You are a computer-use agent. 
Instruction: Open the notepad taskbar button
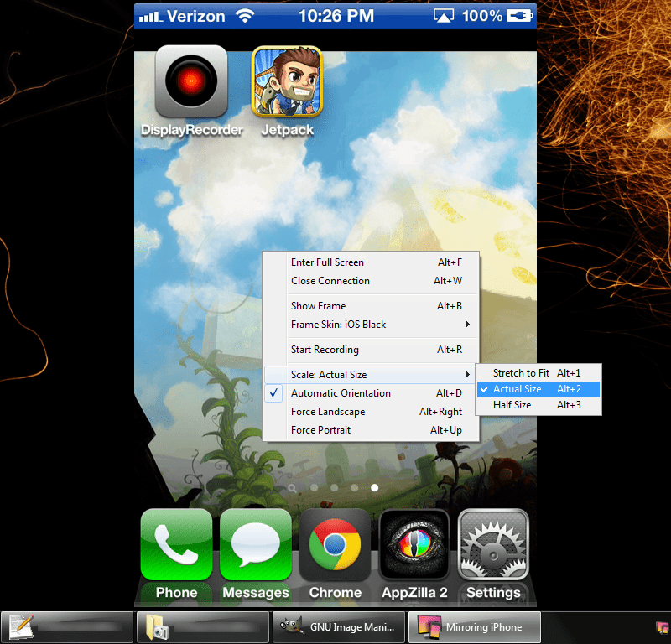coord(67,627)
